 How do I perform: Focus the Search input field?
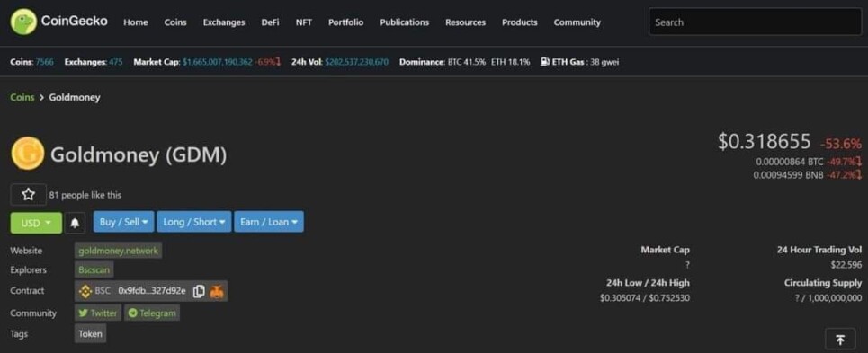tap(755, 22)
